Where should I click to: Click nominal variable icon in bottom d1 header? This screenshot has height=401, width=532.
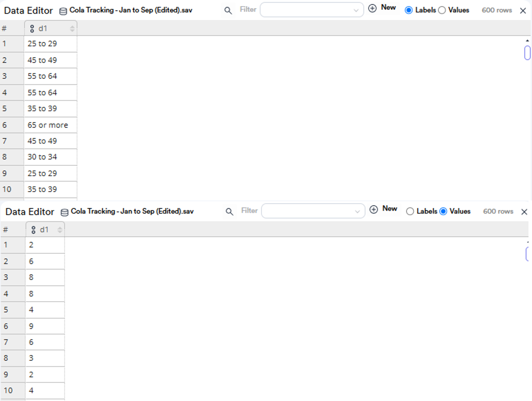[x=33, y=230]
